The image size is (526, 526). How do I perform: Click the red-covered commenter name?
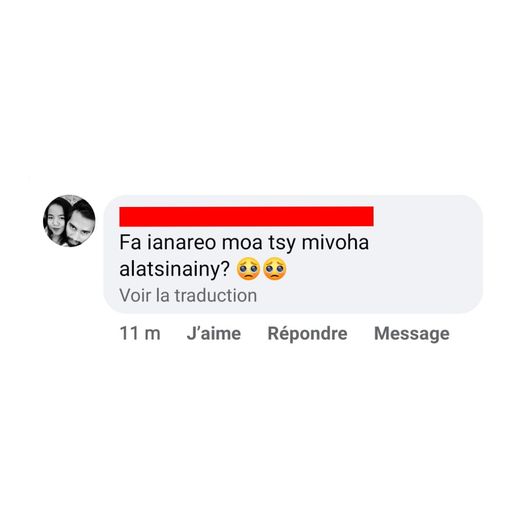coord(246,216)
